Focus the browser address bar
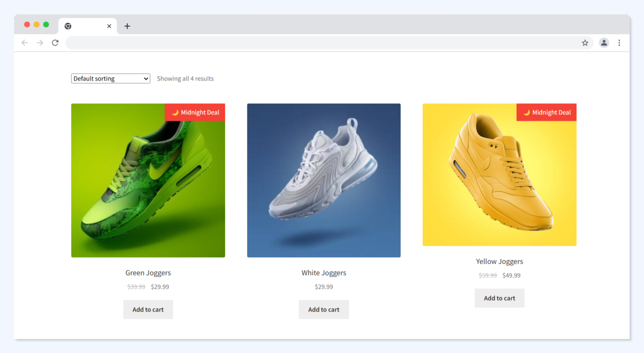 [x=323, y=43]
